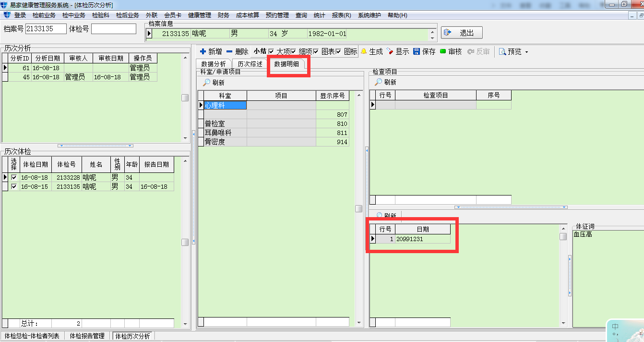
Task: Click the down spinner arrow in 档案信息
Action: coord(433,37)
